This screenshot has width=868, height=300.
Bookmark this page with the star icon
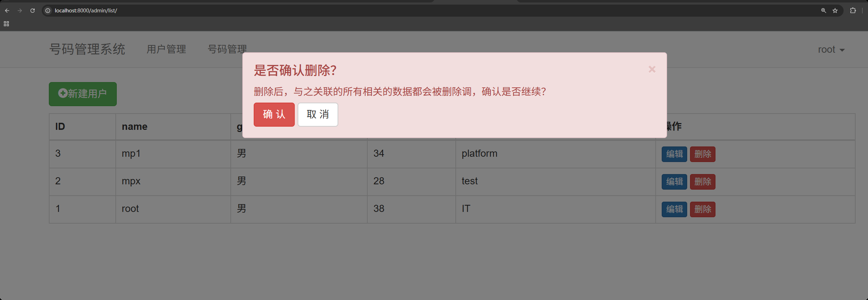[x=835, y=11]
